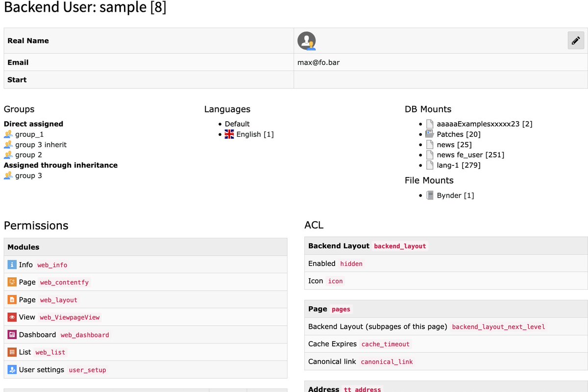
Task: Click the Patches folder icon
Action: pos(430,134)
